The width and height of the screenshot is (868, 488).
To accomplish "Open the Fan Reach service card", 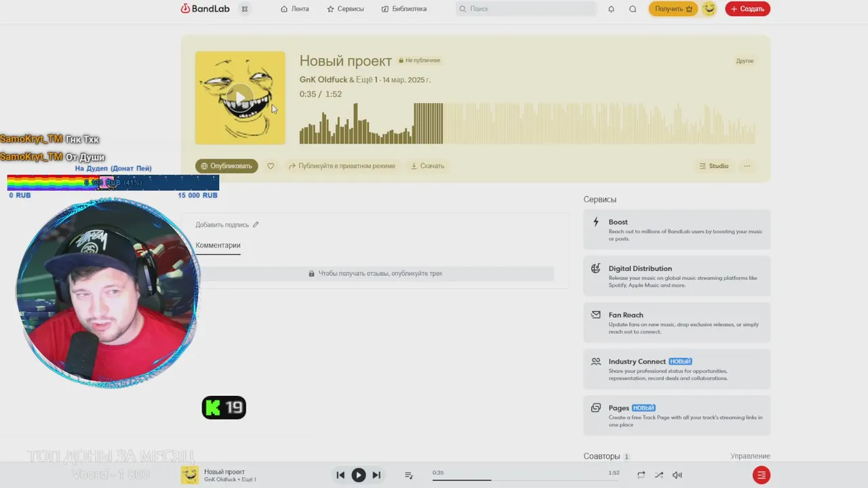I will (x=677, y=323).
